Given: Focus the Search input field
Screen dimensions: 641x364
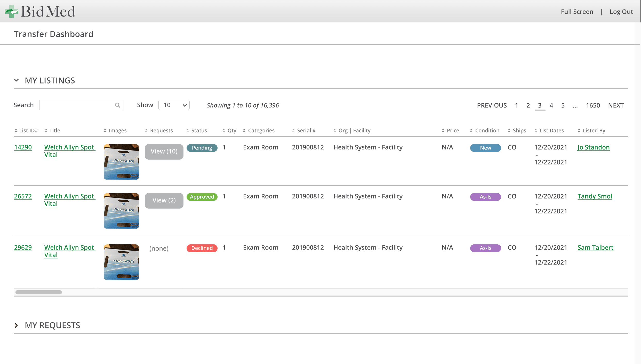Looking at the screenshot, I should pos(81,105).
